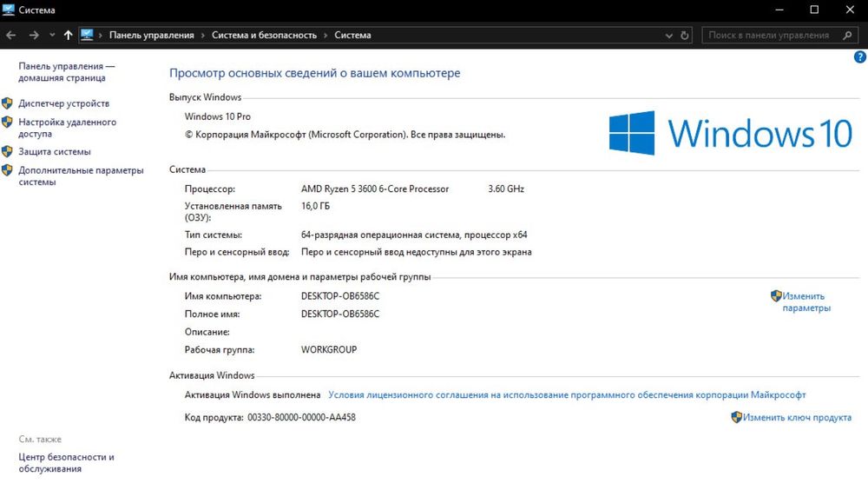The width and height of the screenshot is (868, 490).
Task: Open recent locations dropdown near navigation arrows
Action: pyautogui.click(x=50, y=36)
